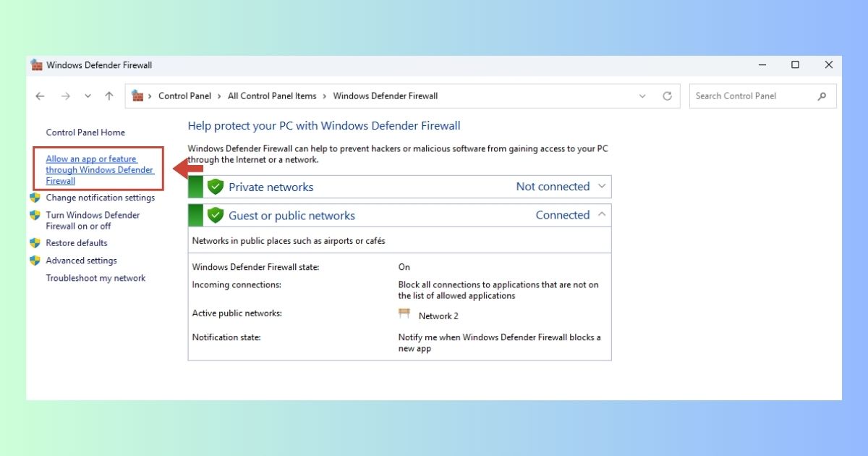Open Advanced settings link
This screenshot has width=868, height=456.
tap(81, 261)
